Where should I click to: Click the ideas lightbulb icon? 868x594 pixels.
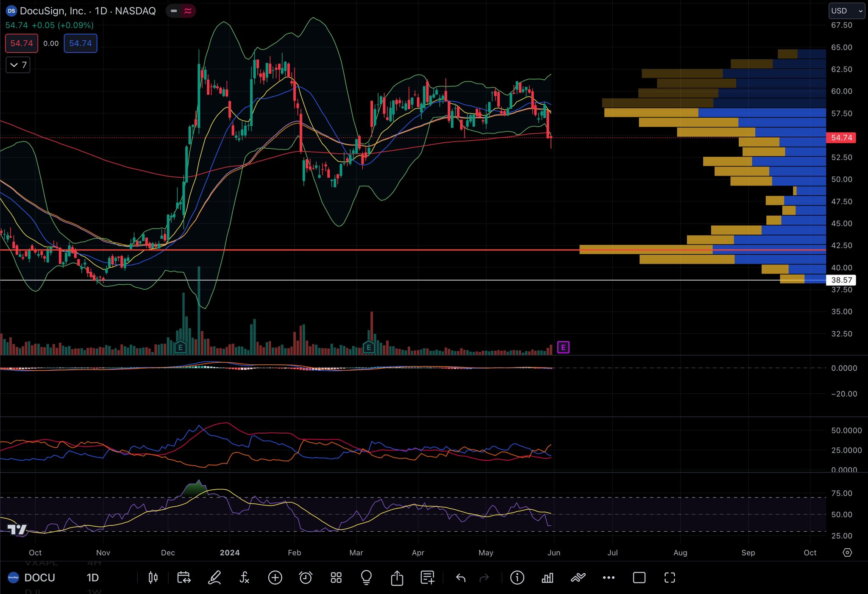pos(366,577)
